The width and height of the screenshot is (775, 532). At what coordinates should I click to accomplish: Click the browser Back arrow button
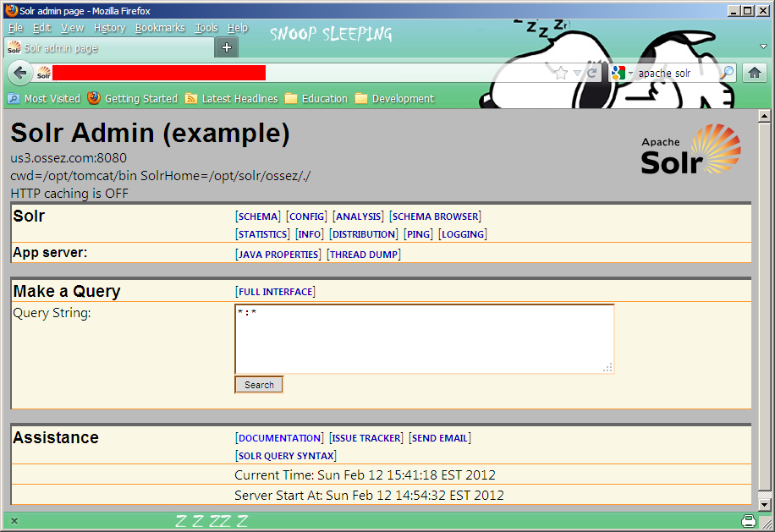(20, 73)
